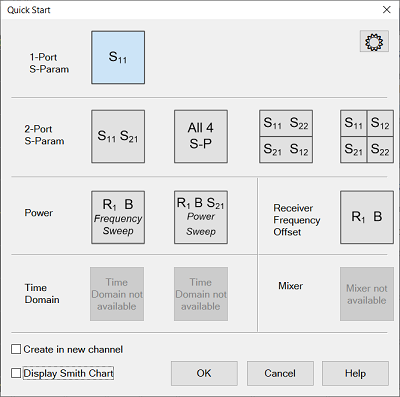Screen dimensions: 400x397
Task: Select the All 4 S-P preset
Action: [x=201, y=137]
